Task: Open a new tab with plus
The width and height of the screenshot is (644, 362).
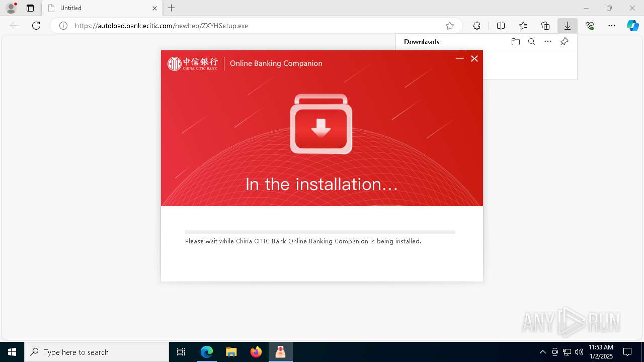Action: click(172, 8)
